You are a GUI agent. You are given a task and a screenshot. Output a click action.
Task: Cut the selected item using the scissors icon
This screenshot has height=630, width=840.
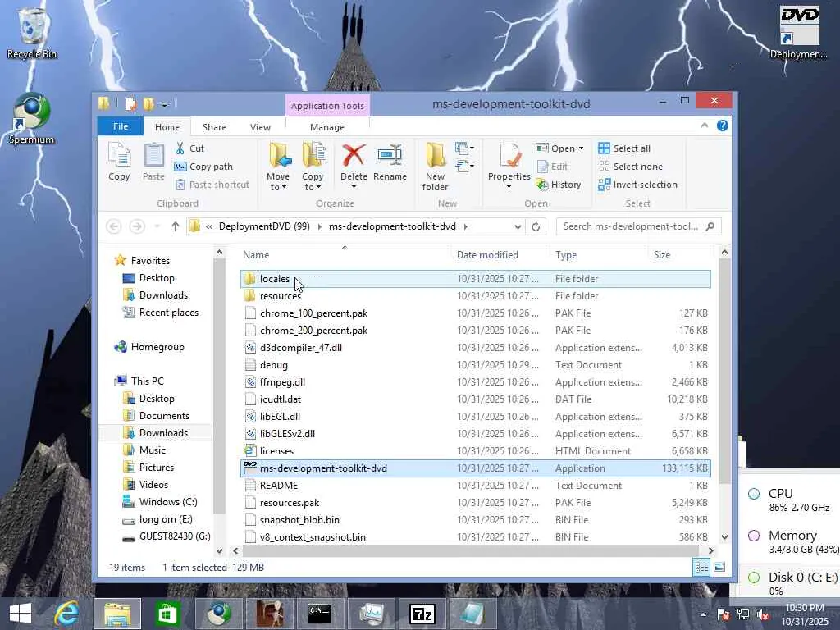tap(189, 148)
